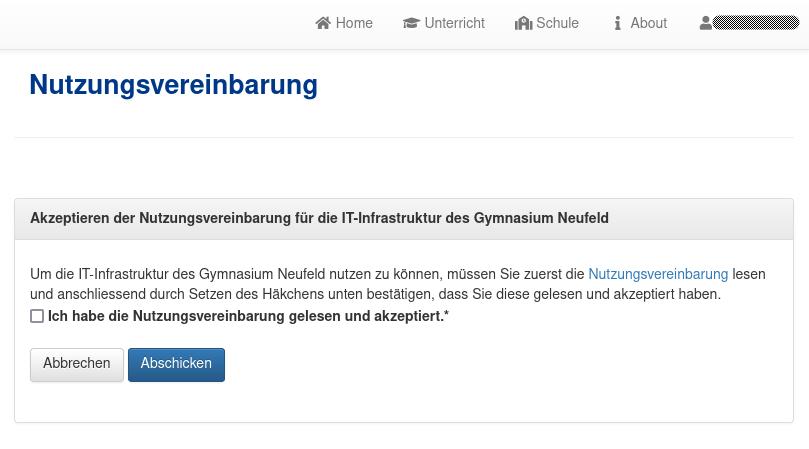Screen dimensions: 809x449
Task: Click the graduation cap icon for Unterricht
Action: point(411,23)
